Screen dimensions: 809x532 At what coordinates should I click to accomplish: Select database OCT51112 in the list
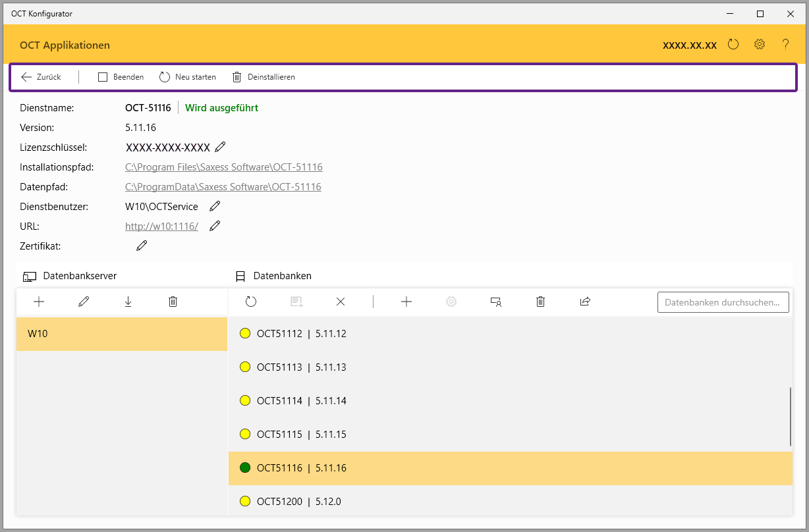(301, 334)
